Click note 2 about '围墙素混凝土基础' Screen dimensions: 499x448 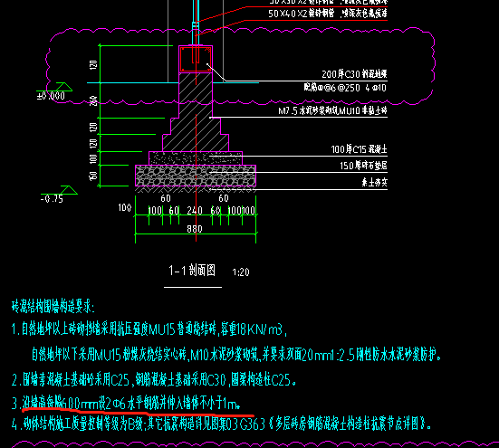pyautogui.click(x=154, y=379)
